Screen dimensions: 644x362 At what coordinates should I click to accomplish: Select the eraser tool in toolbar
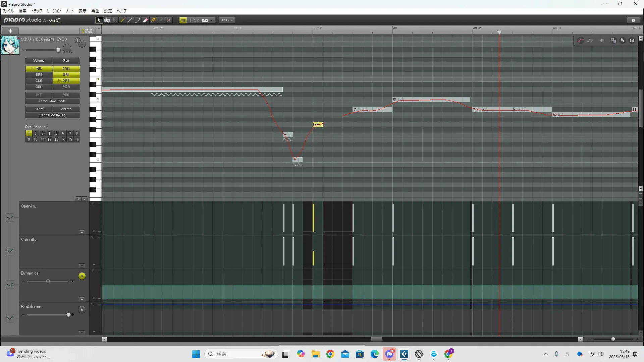146,20
